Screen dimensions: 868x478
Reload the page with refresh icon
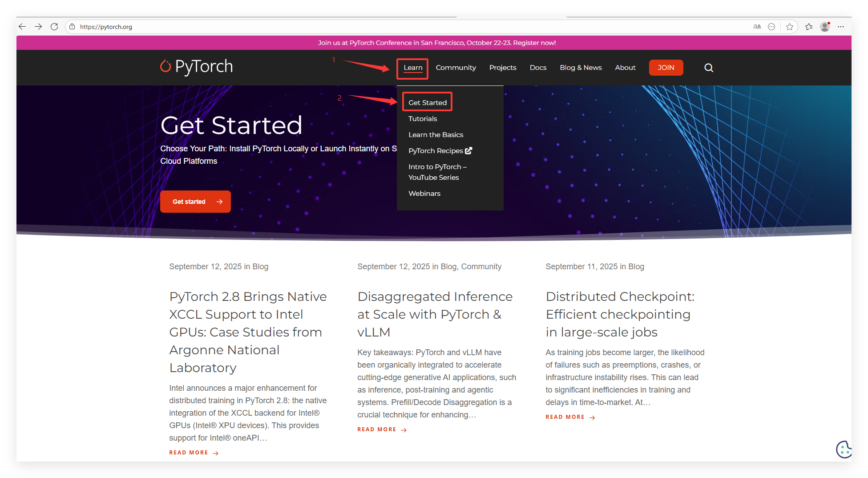pyautogui.click(x=54, y=27)
